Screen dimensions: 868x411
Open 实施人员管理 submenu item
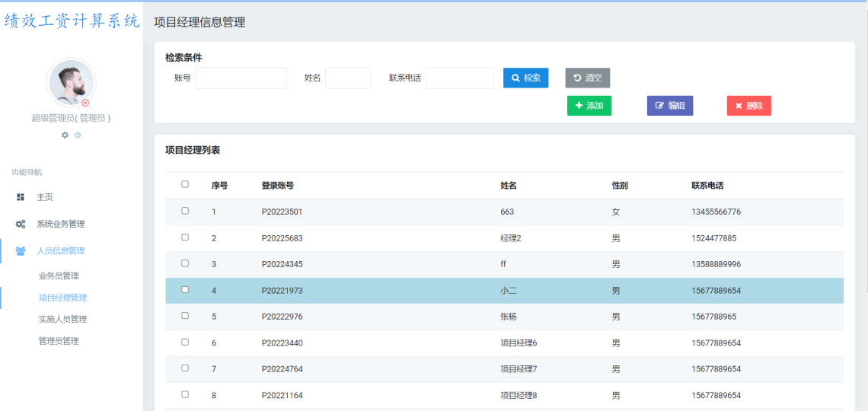pyautogui.click(x=62, y=319)
